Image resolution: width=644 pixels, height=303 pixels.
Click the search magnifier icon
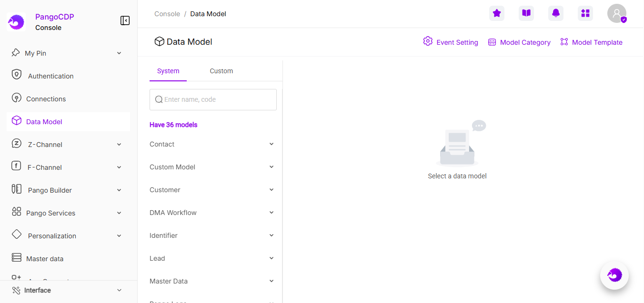[x=159, y=99]
